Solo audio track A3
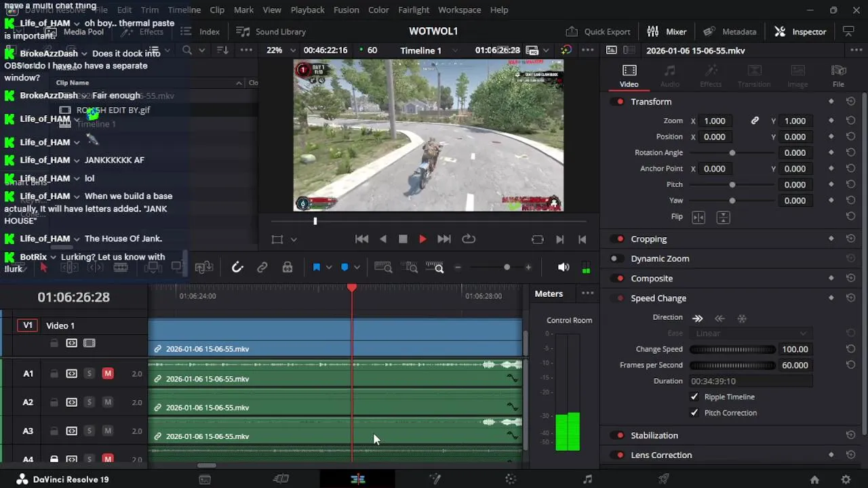Image resolution: width=868 pixels, height=488 pixels. (x=89, y=431)
